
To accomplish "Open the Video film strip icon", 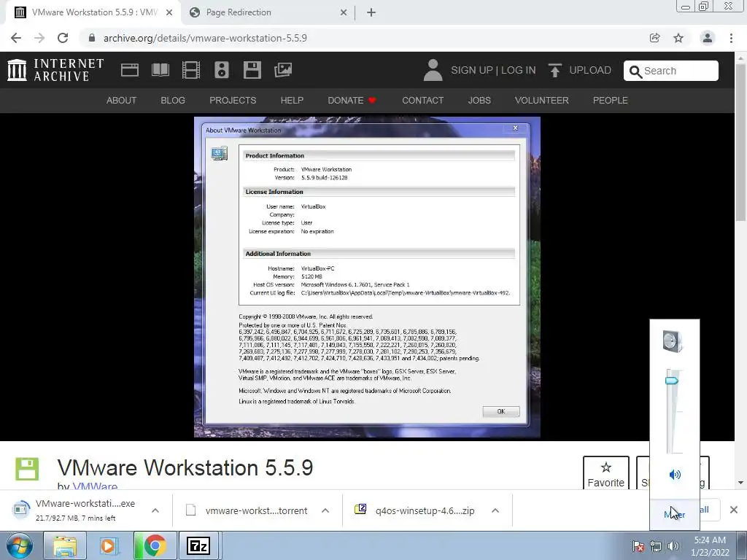I will 191,70.
